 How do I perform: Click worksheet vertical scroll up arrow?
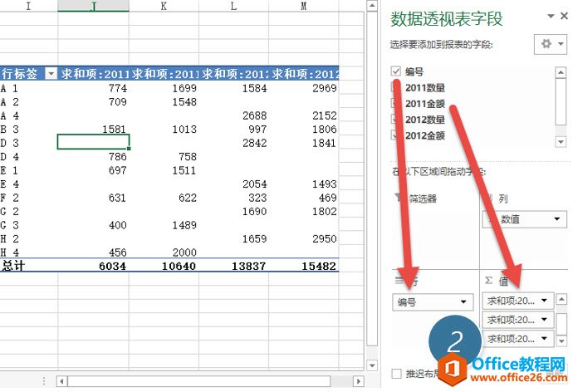372,6
